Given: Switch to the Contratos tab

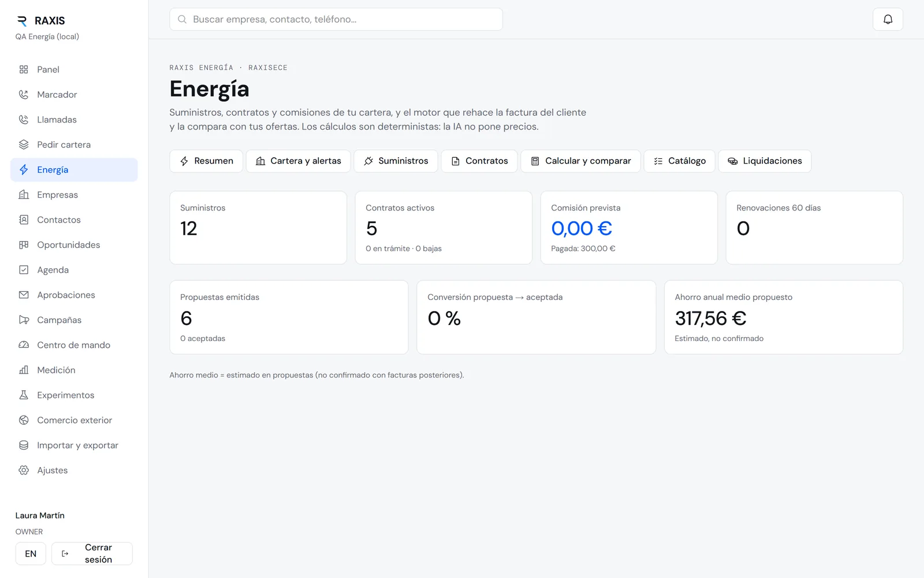Looking at the screenshot, I should 479,161.
